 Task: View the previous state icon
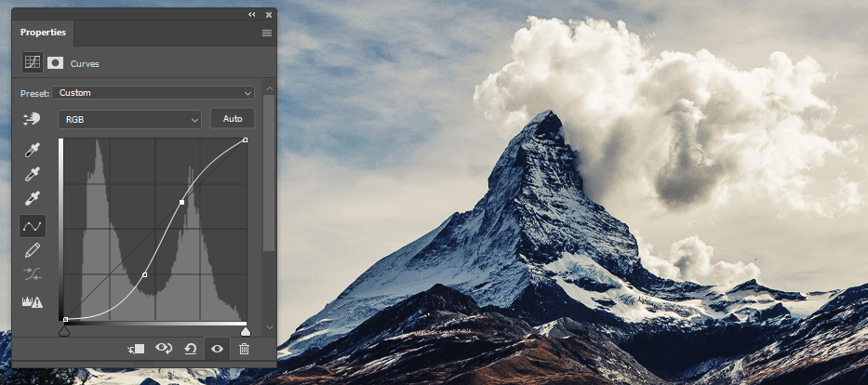click(x=164, y=349)
